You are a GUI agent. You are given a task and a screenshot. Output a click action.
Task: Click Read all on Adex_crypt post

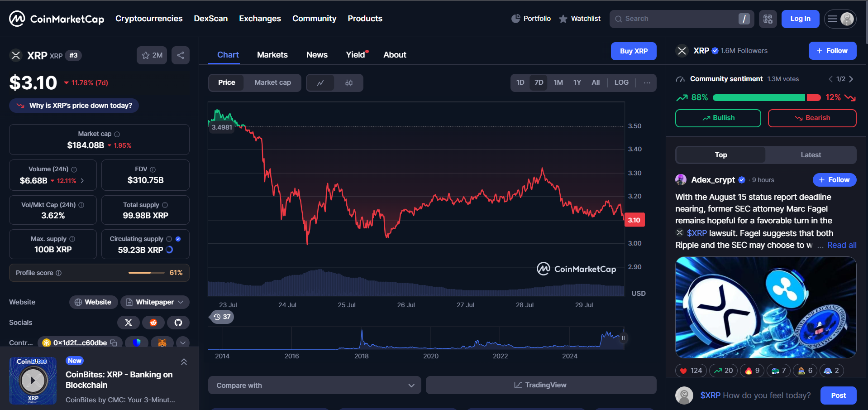(842, 245)
